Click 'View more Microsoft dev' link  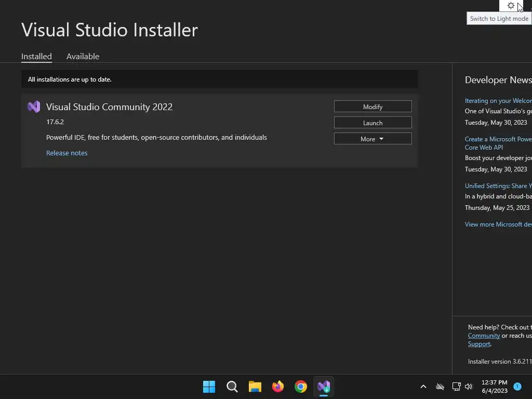(x=498, y=224)
